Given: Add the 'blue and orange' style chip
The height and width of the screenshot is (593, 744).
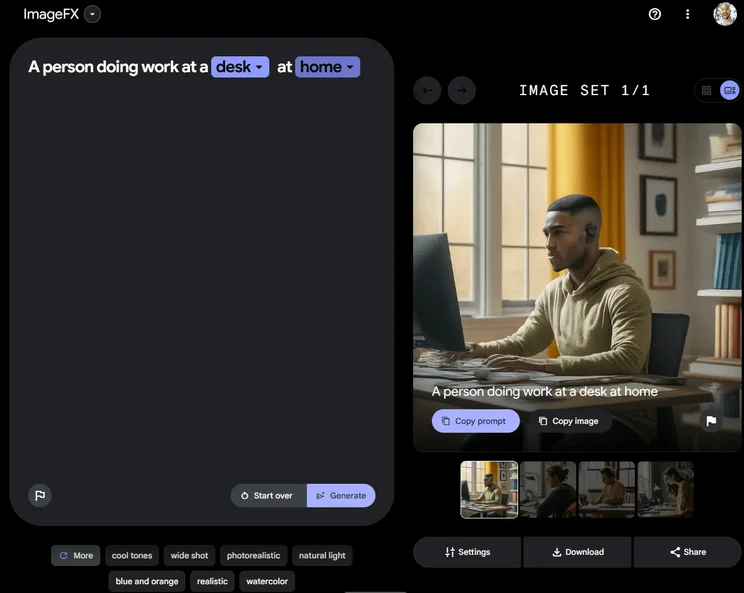Looking at the screenshot, I should [147, 581].
